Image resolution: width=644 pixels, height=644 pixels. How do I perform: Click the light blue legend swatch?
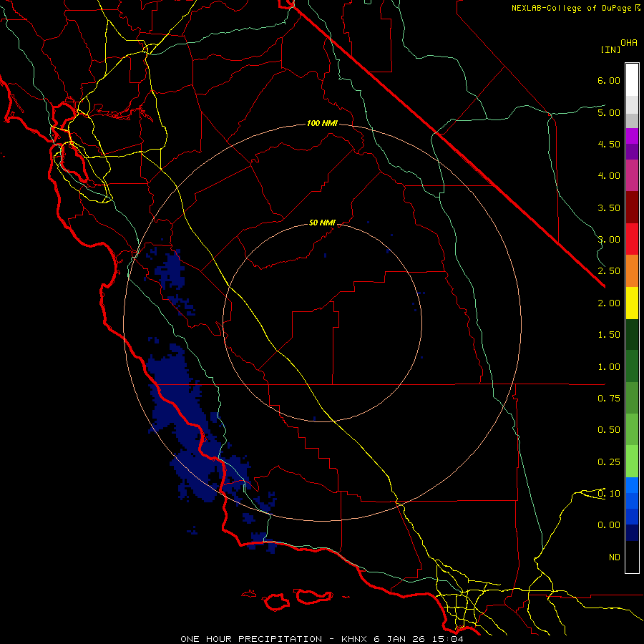tap(632, 485)
